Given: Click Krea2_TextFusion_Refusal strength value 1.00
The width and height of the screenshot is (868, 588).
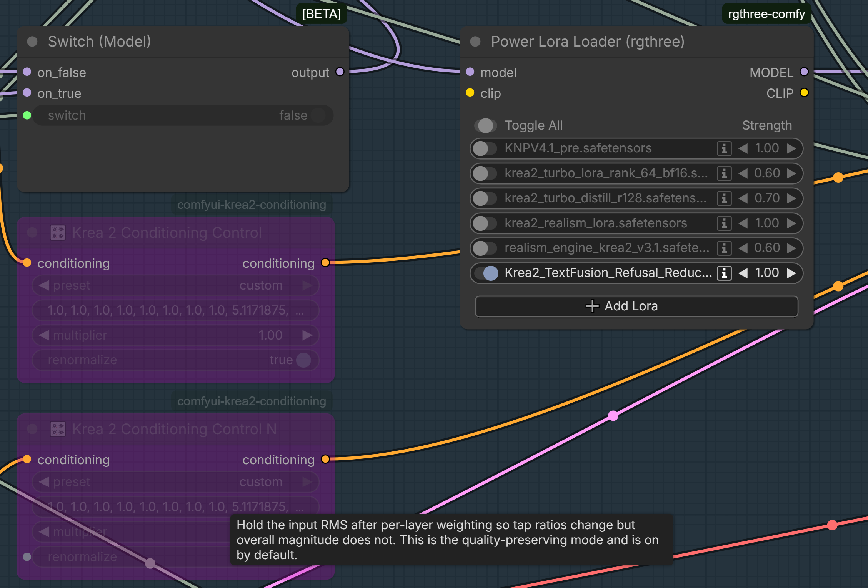Looking at the screenshot, I should click(x=767, y=273).
